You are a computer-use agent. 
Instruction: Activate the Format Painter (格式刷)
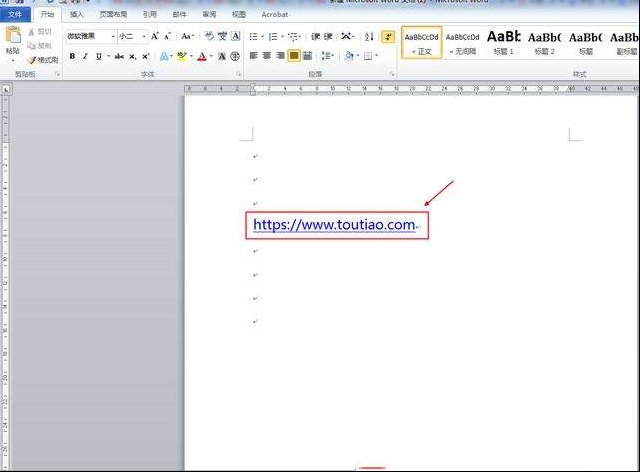click(43, 60)
